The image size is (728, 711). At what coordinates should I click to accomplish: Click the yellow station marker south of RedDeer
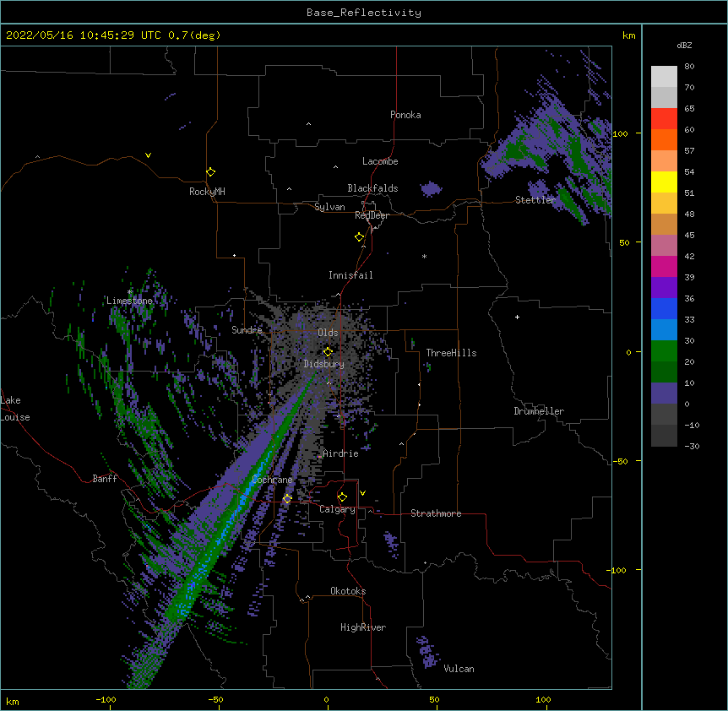360,237
